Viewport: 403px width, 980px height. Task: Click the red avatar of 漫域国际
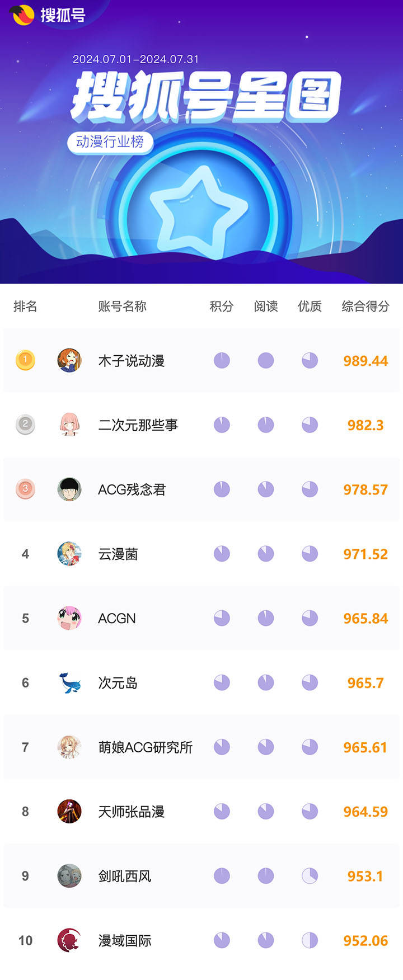[69, 940]
